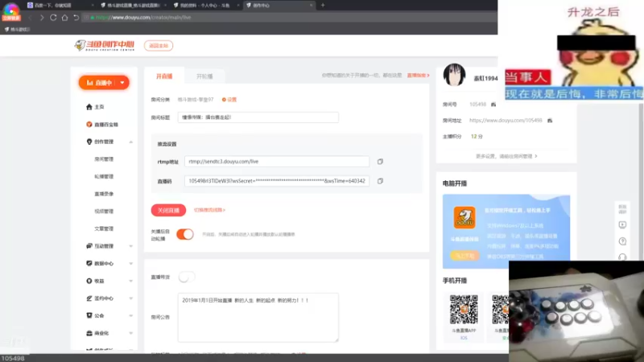This screenshot has height=362, width=644.
Task: Toggle the 关播后自动轮播 switch off
Action: coord(185,234)
